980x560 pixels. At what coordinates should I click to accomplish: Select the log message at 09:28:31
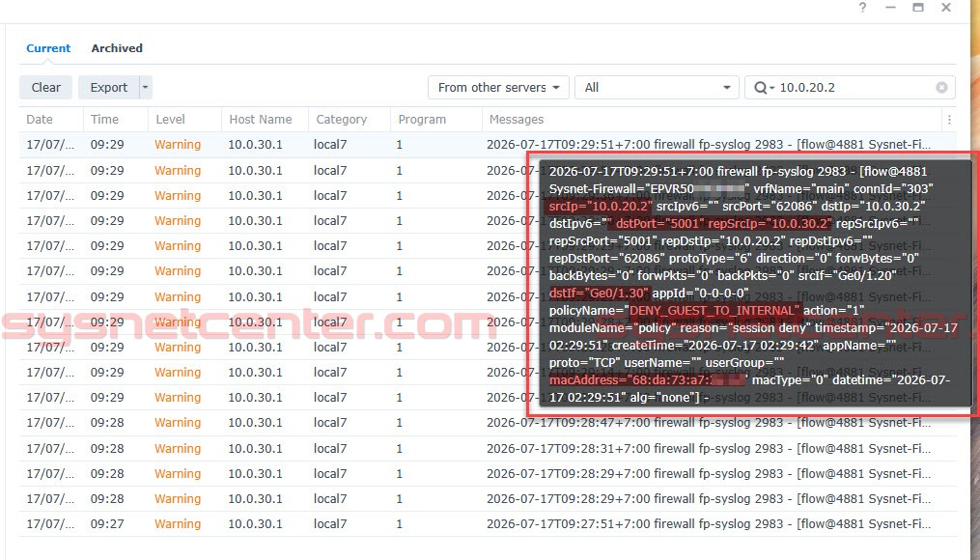point(709,449)
